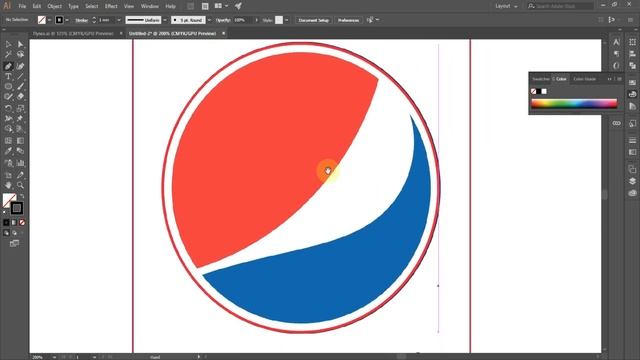Open the Uniform width profile dropdown
640x360 pixels.
(165, 20)
